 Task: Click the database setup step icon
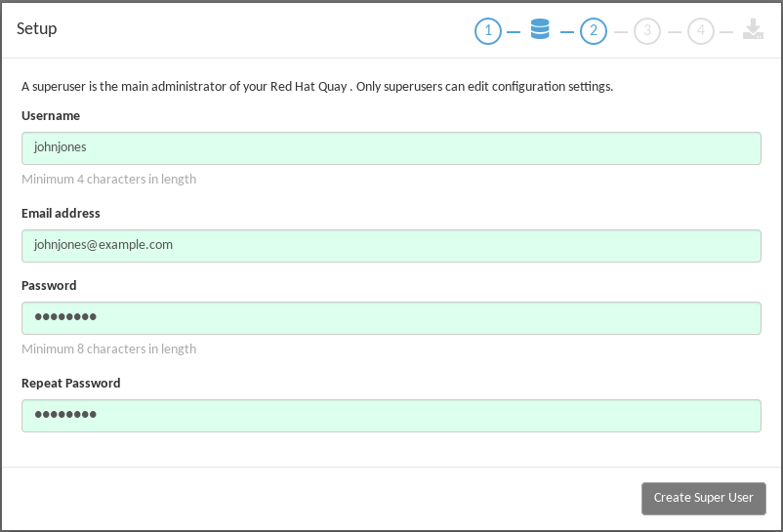540,30
